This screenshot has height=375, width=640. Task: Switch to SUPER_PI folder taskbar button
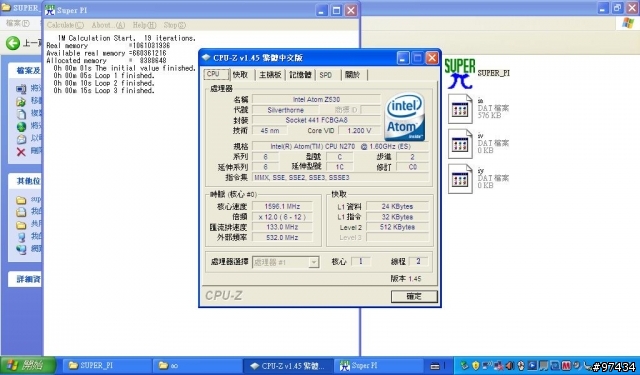click(x=107, y=366)
